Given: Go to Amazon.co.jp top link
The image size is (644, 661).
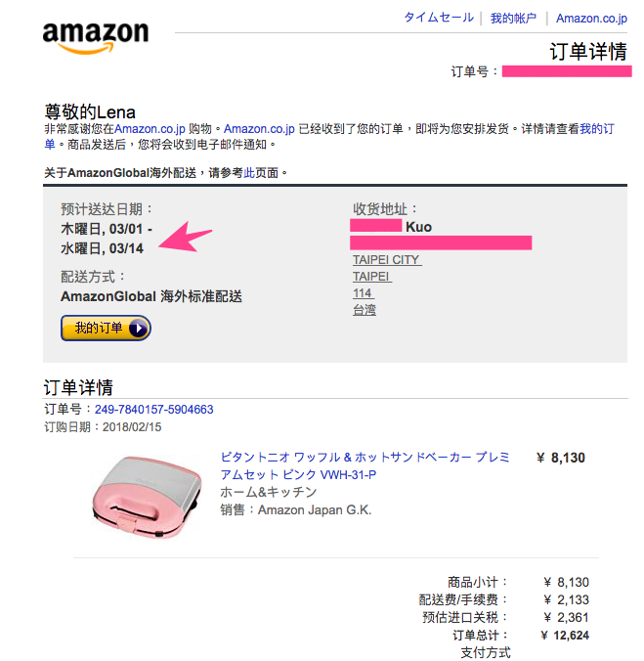Looking at the screenshot, I should point(591,18).
